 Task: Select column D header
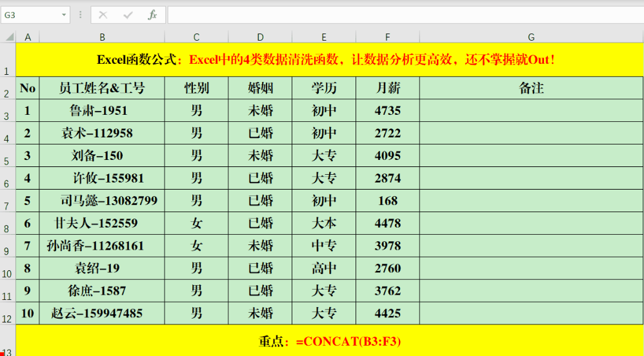260,37
